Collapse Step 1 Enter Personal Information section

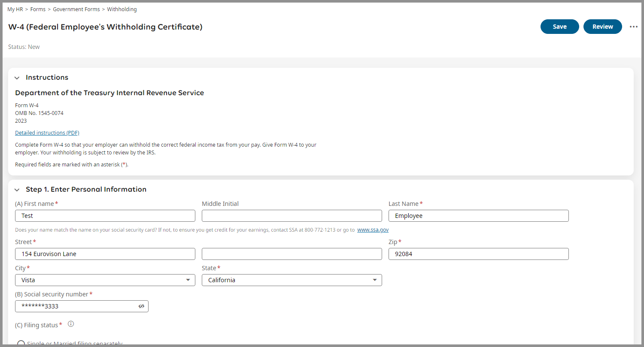pos(17,190)
